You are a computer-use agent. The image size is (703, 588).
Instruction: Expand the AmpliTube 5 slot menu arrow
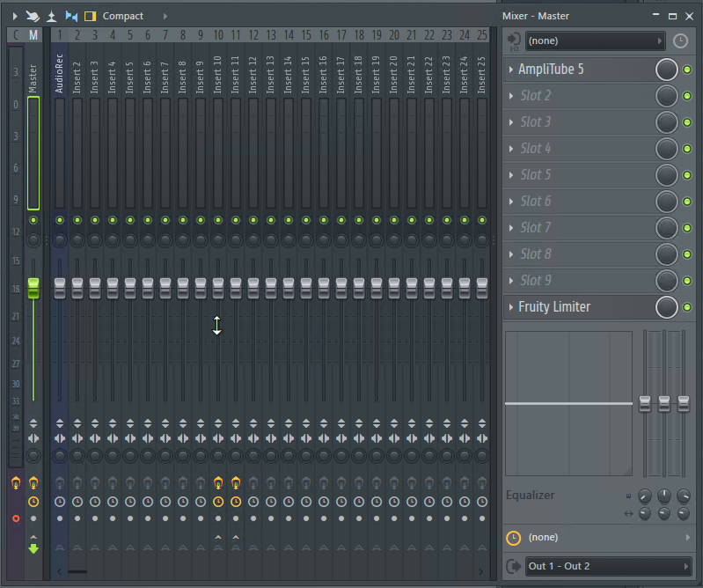511,70
